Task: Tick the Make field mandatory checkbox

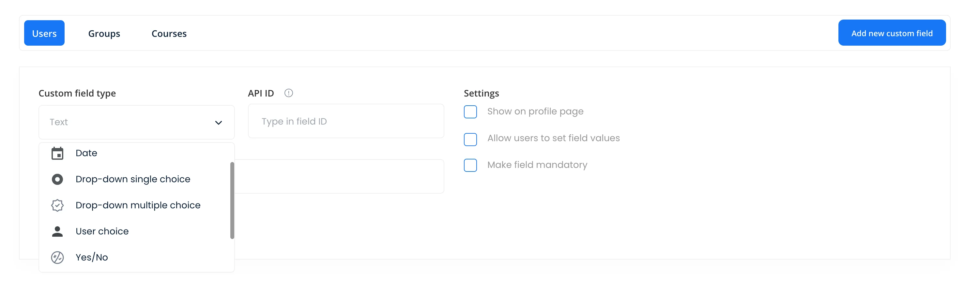Action: pos(470,165)
